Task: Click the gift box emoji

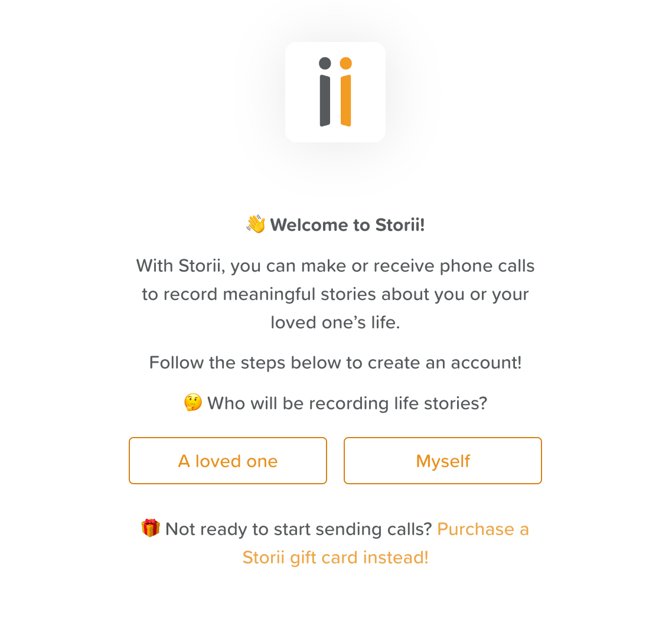Action: pyautogui.click(x=151, y=528)
